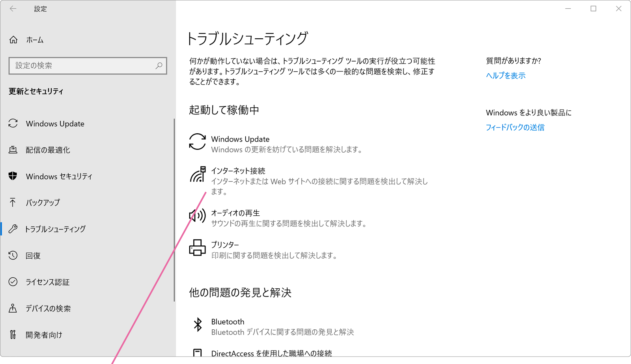Screen dimensions: 631x364
Task: Click the Home house icon
Action: (13, 40)
